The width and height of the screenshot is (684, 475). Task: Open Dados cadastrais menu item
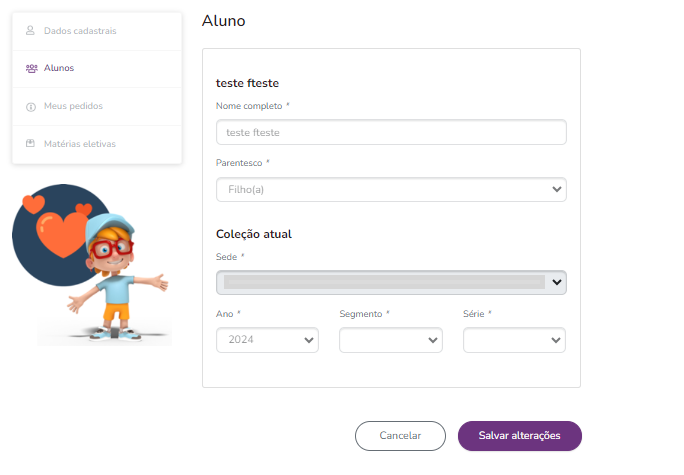coord(97,31)
